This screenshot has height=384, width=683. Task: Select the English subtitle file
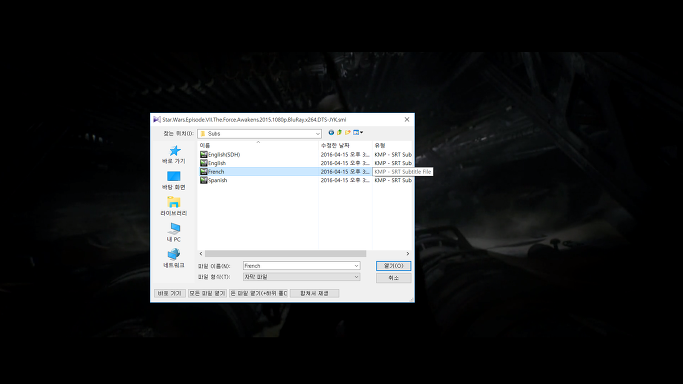point(217,163)
